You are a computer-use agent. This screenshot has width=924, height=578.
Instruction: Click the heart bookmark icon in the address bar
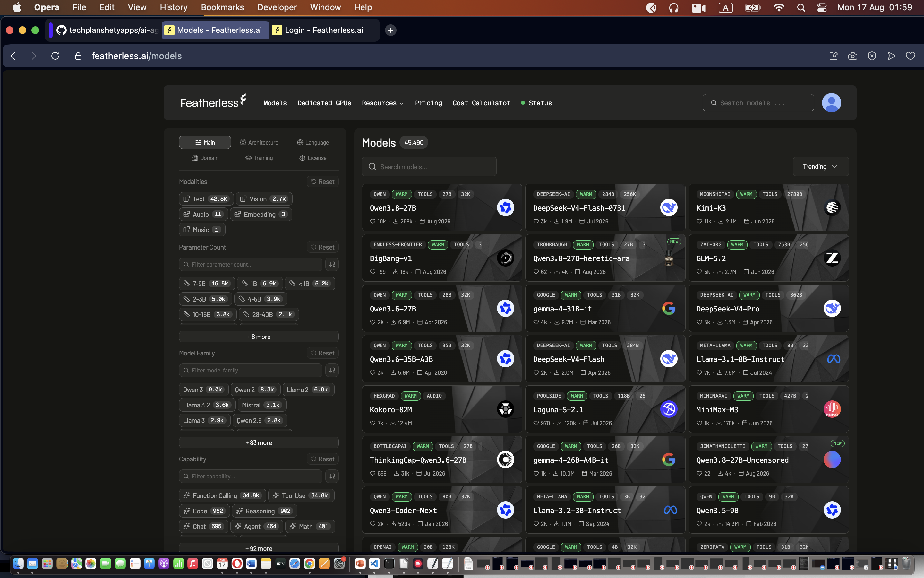click(x=910, y=56)
